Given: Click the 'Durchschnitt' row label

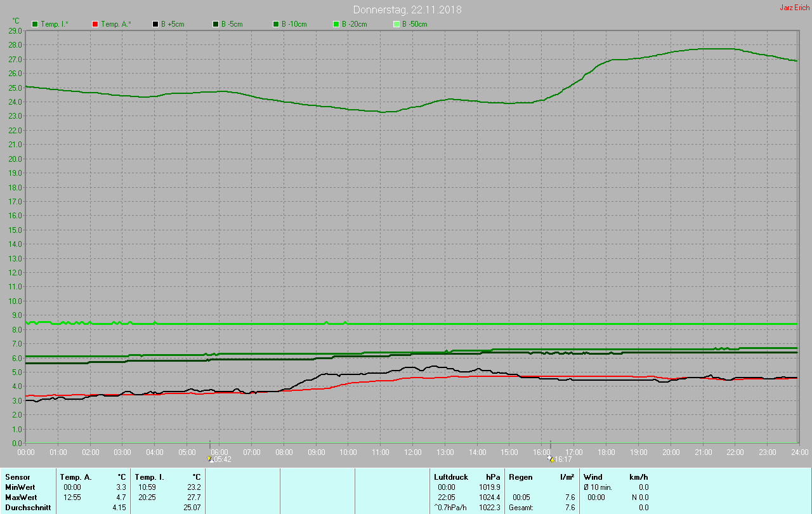Looking at the screenshot, I should [28, 508].
